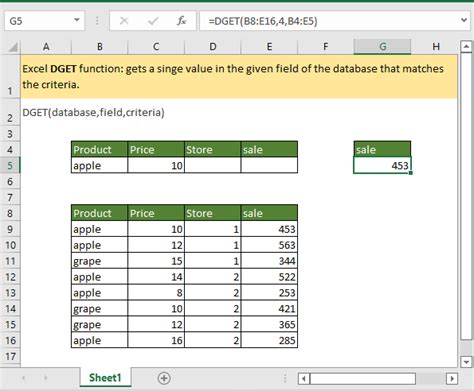Select row 9 header
The height and width of the screenshot is (391, 474).
point(10,229)
